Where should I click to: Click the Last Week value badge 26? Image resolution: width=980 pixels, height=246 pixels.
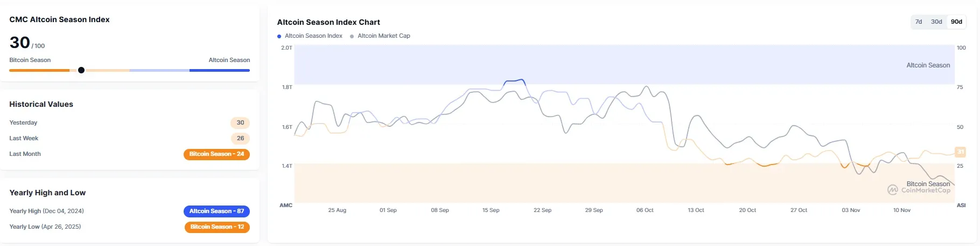pos(240,139)
